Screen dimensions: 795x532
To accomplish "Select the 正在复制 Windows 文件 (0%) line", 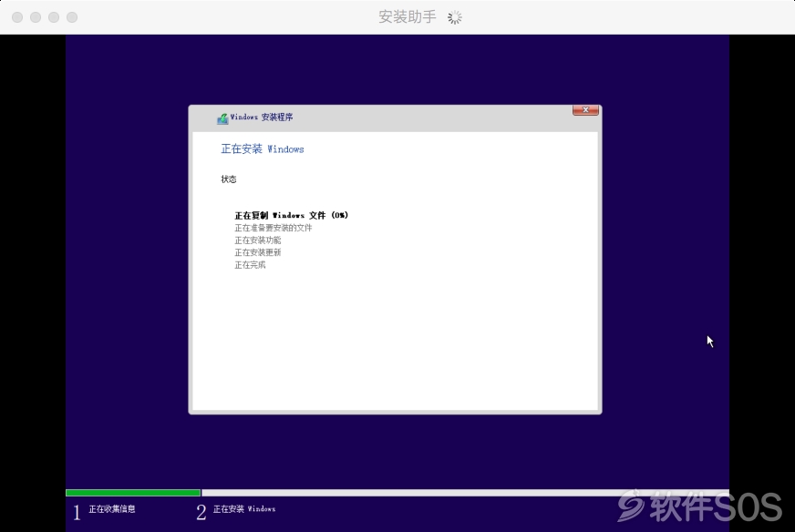I will (x=292, y=215).
